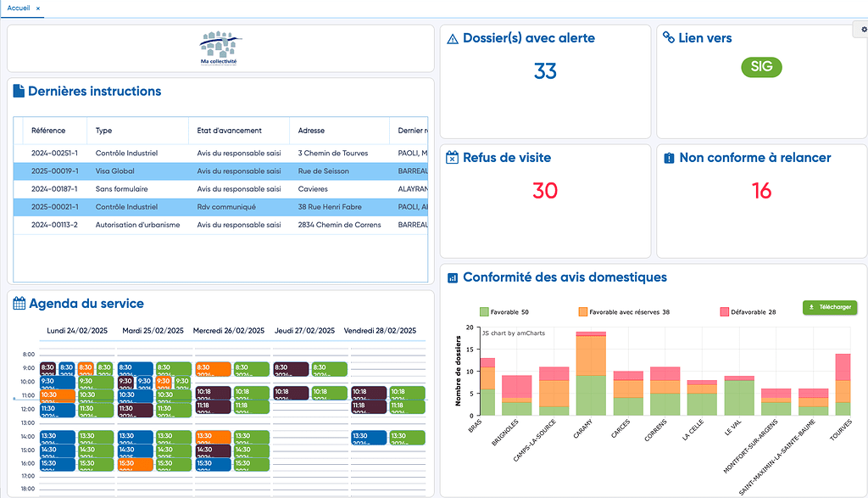Click the Ma collectivité logo
The width and height of the screenshot is (868, 498).
[x=219, y=48]
